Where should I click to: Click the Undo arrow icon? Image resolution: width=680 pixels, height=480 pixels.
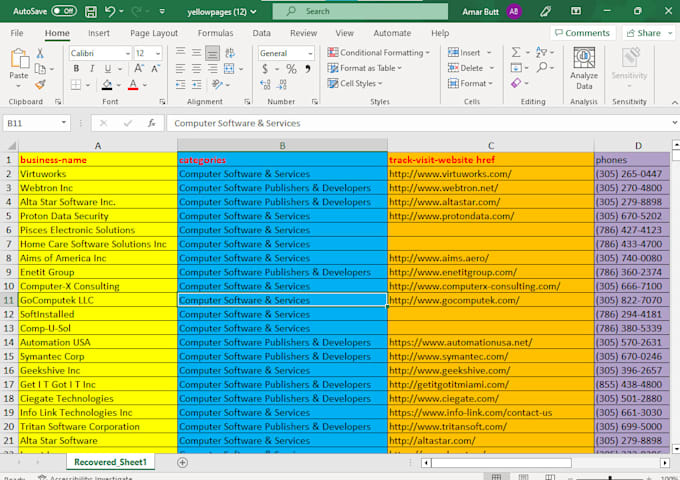pyautogui.click(x=110, y=12)
